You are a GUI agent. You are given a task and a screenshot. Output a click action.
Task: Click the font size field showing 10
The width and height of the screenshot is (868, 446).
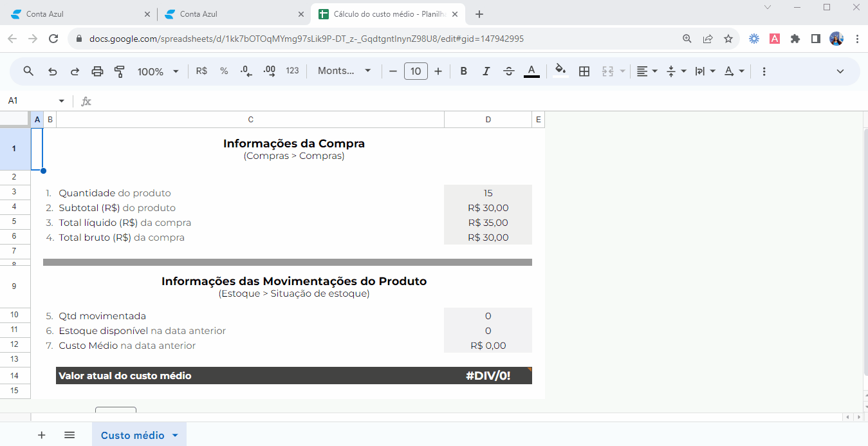(x=416, y=71)
